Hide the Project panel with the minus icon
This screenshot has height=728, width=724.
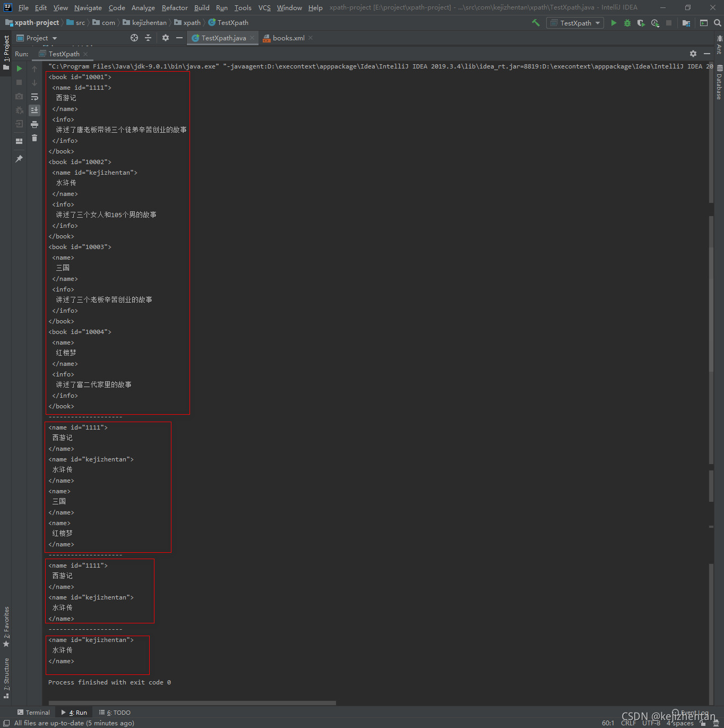pyautogui.click(x=179, y=38)
